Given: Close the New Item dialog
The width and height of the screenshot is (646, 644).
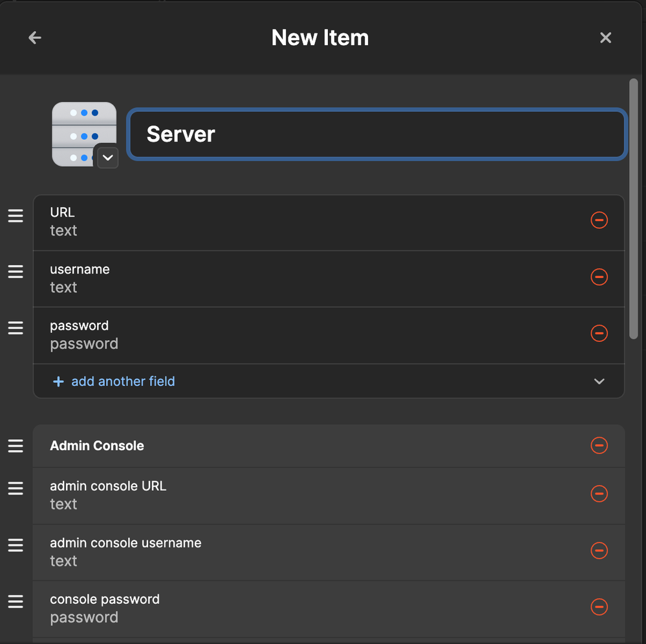Looking at the screenshot, I should [605, 38].
